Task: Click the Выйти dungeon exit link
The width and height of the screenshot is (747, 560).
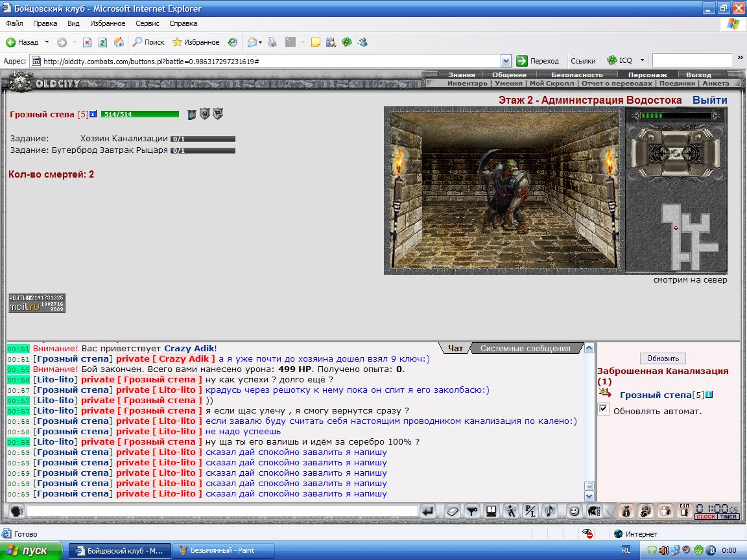Action: [710, 100]
